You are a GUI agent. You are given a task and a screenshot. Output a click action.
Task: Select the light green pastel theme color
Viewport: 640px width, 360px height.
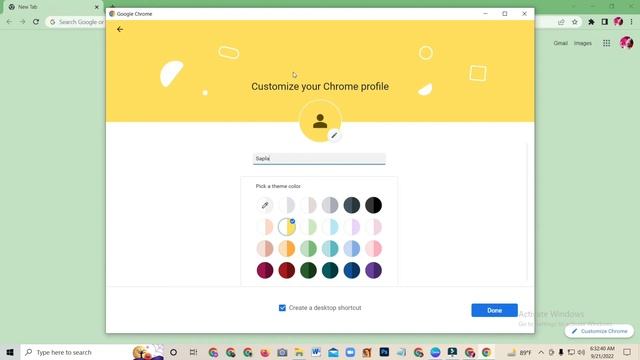pyautogui.click(x=308, y=227)
